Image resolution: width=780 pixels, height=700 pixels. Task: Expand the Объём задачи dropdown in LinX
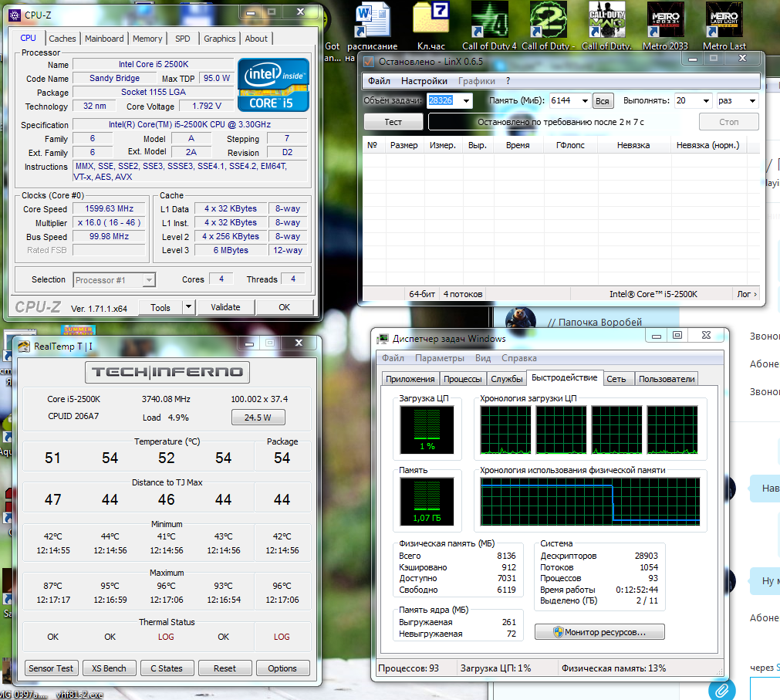(466, 100)
